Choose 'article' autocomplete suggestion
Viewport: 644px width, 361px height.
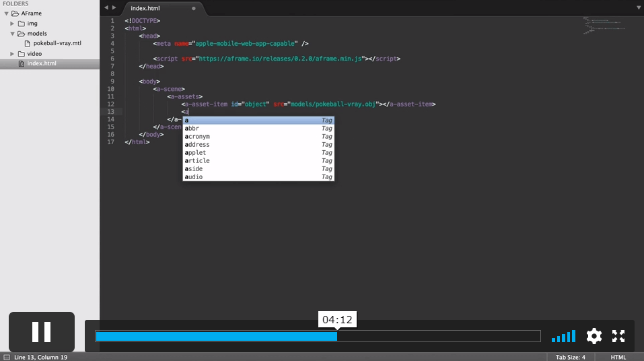click(x=258, y=161)
